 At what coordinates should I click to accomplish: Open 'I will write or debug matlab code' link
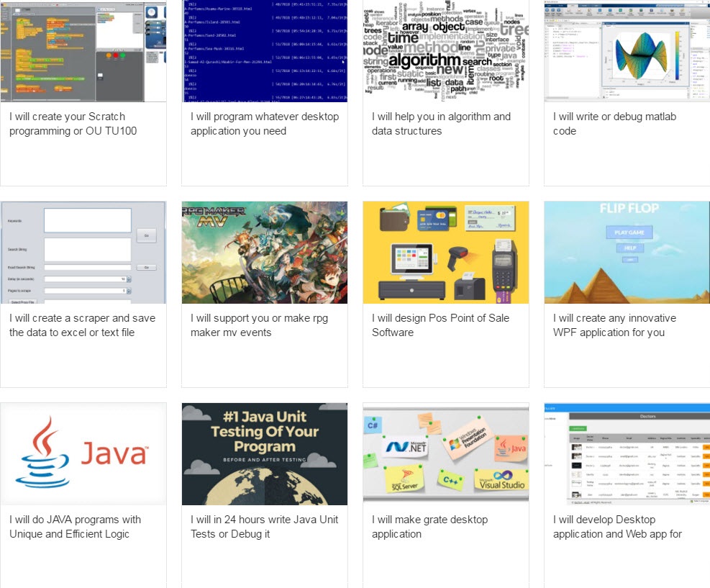tap(614, 124)
